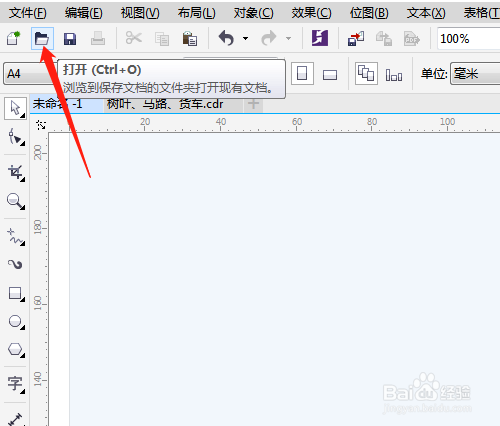Open the 效果(C) menu
Screen dimensions: 500x426
point(311,13)
